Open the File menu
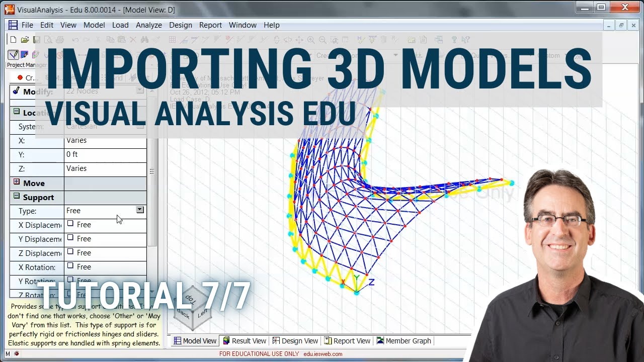Image resolution: width=644 pixels, height=362 pixels. click(x=27, y=25)
